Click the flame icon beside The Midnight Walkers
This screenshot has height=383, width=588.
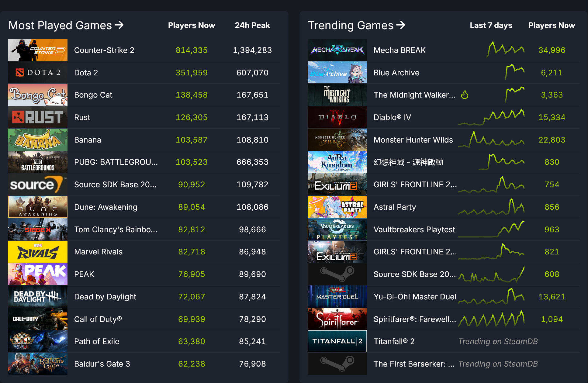pyautogui.click(x=465, y=95)
